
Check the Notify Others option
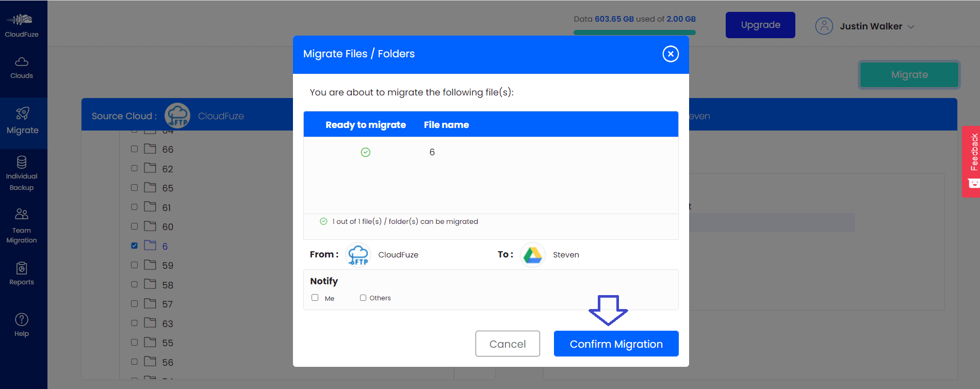363,298
